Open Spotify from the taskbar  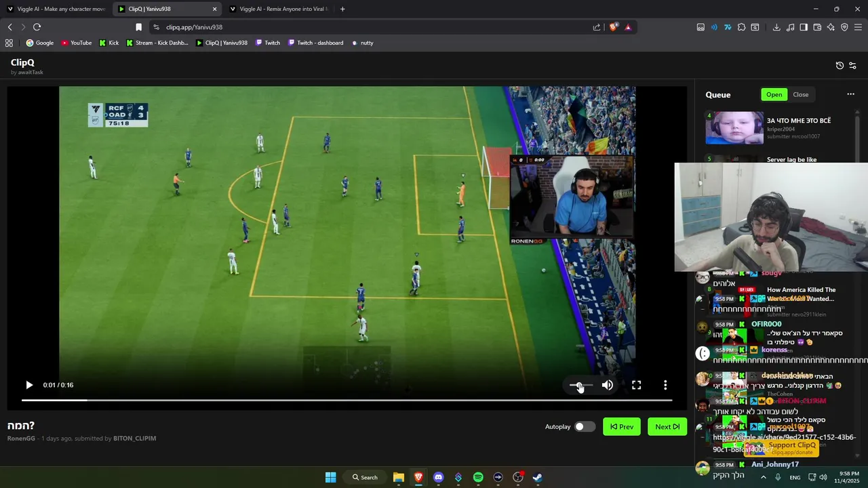pyautogui.click(x=478, y=477)
